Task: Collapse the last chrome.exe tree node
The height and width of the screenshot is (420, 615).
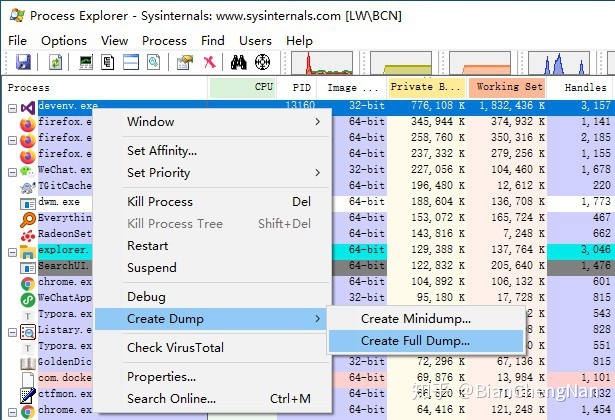Action: click(x=13, y=412)
